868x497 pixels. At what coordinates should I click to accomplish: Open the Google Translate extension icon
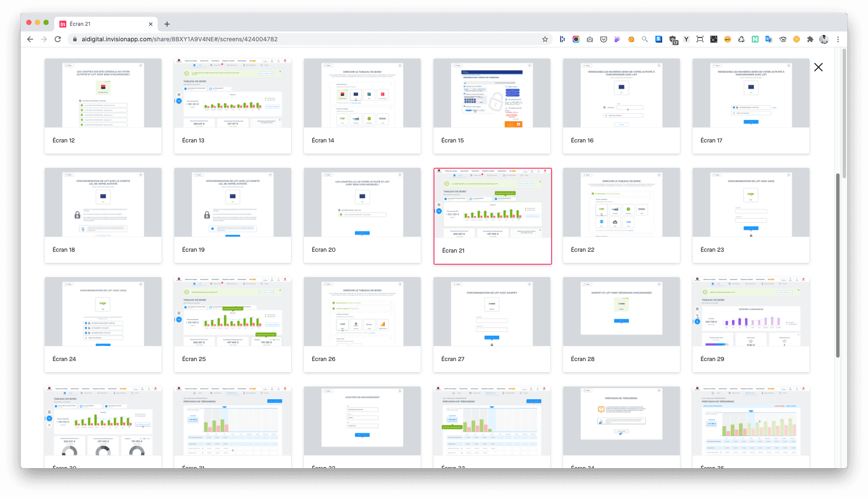(x=769, y=39)
